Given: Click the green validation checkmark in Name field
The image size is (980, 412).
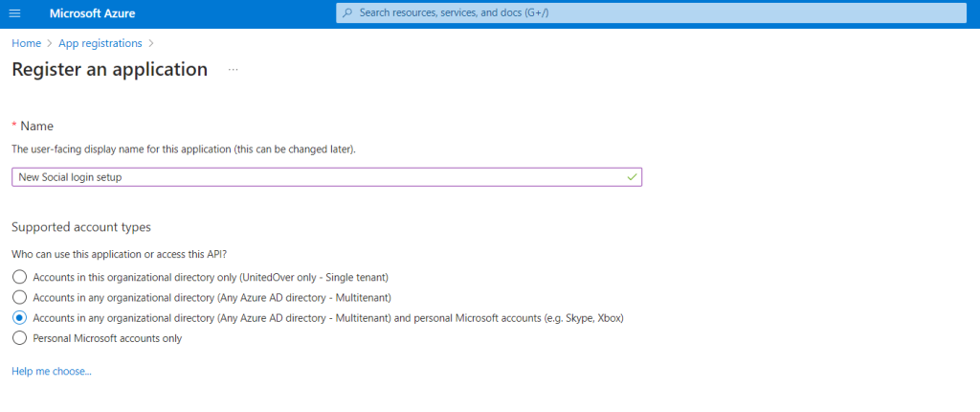Looking at the screenshot, I should (631, 177).
